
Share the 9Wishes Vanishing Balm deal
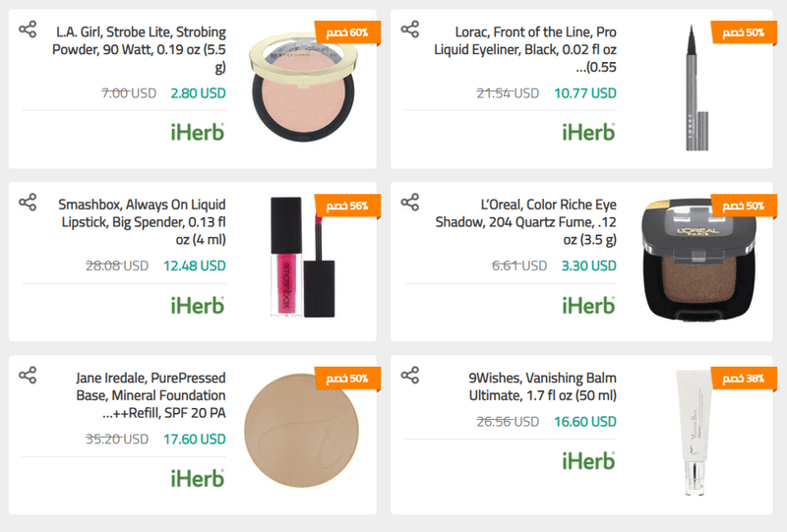(410, 375)
